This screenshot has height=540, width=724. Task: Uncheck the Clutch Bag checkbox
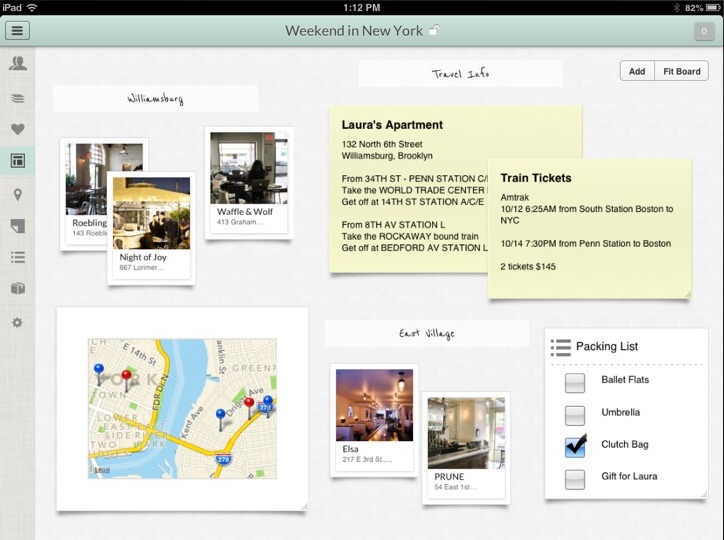click(575, 447)
